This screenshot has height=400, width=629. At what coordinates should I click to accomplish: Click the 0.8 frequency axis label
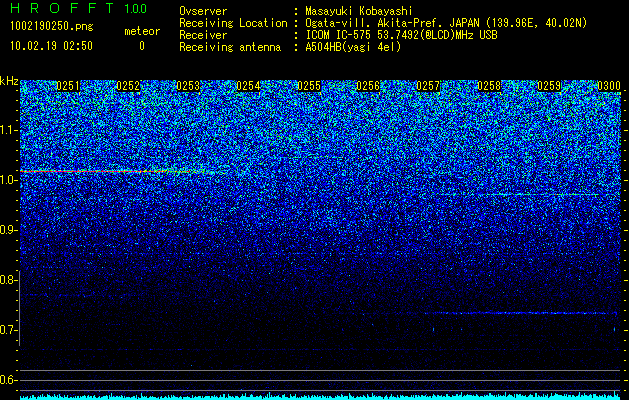point(8,280)
